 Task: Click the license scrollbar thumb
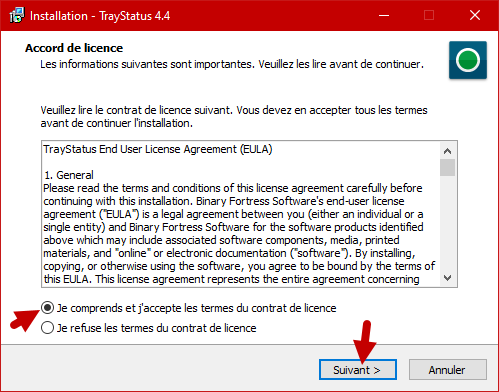[447, 167]
